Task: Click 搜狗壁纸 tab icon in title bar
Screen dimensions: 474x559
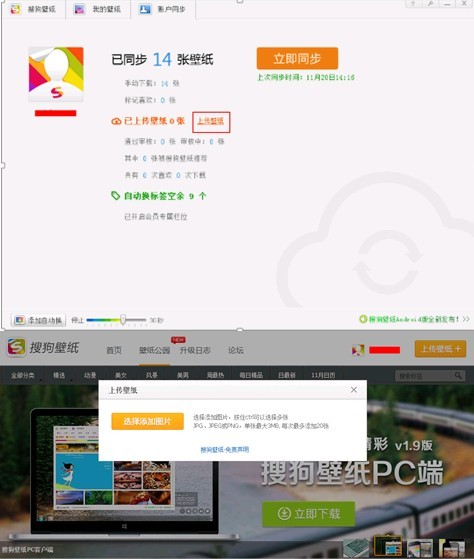Action: [15, 9]
